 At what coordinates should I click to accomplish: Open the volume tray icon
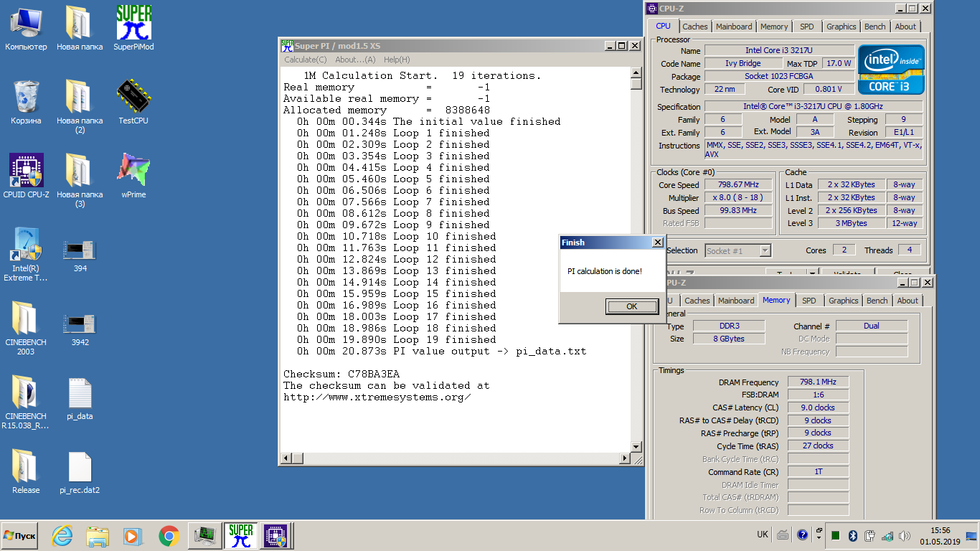905,535
